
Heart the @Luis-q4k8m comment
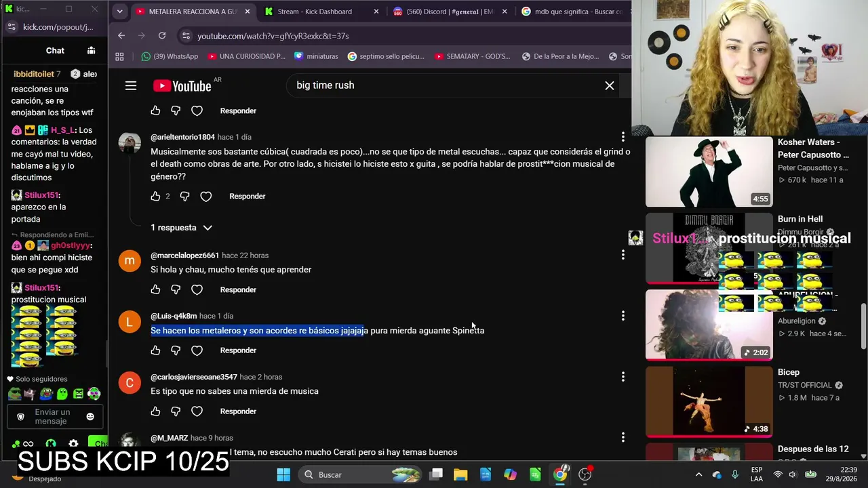point(197,350)
